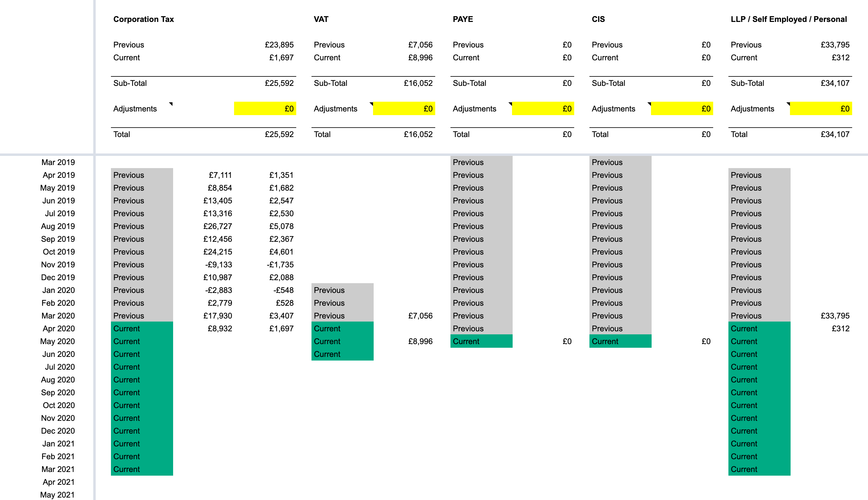Select Corporation Tax Previous summary value £23,895
Image resolution: width=868 pixels, height=500 pixels.
279,45
